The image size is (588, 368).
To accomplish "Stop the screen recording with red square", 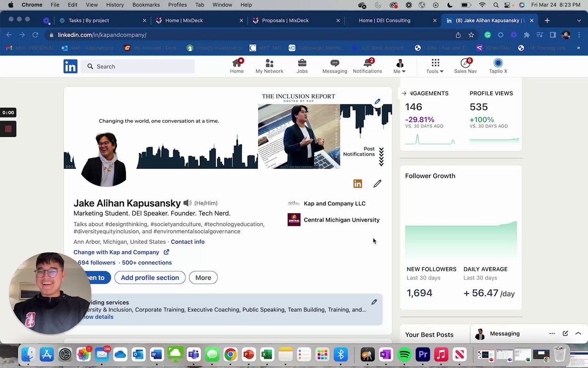I will click(x=8, y=129).
